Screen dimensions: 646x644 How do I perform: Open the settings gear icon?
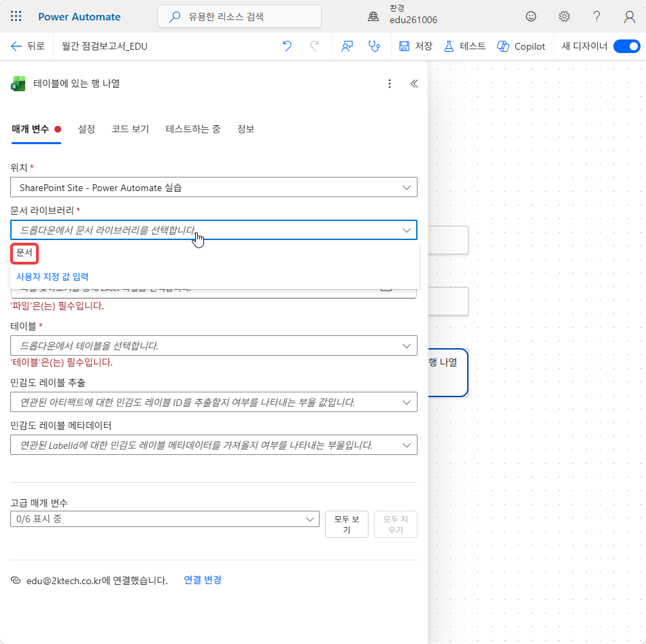564,16
